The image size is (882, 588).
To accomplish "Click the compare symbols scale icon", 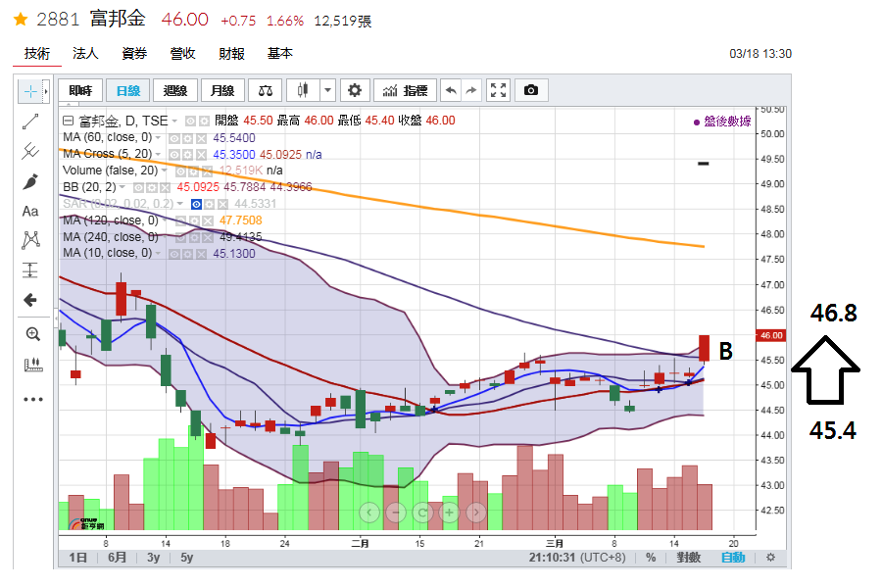I will coord(266,90).
